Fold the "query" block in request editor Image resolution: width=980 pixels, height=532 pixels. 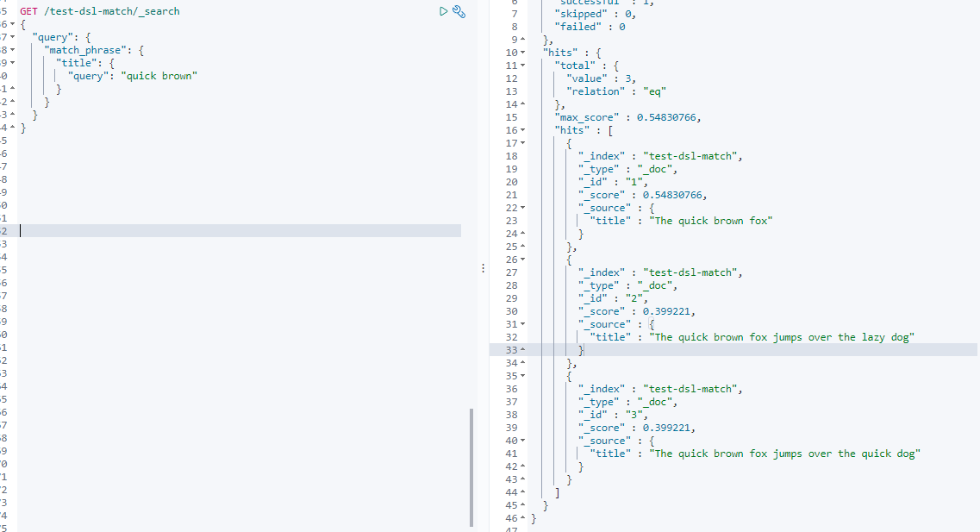point(13,37)
